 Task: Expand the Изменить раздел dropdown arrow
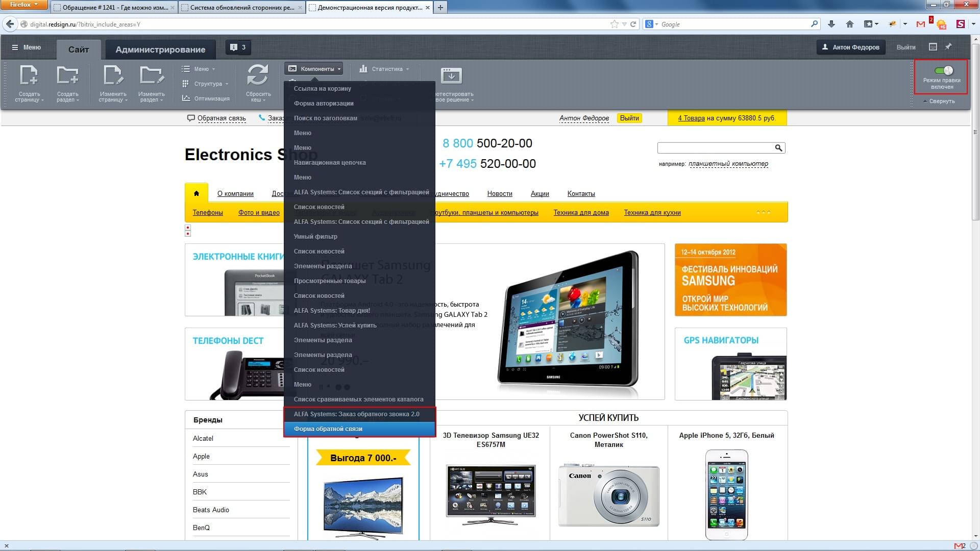(x=161, y=101)
